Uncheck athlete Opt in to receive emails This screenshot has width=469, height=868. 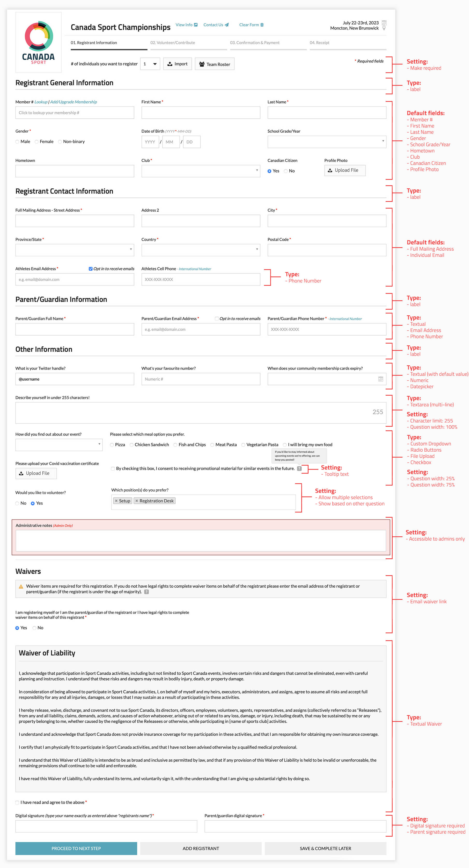[x=91, y=269]
